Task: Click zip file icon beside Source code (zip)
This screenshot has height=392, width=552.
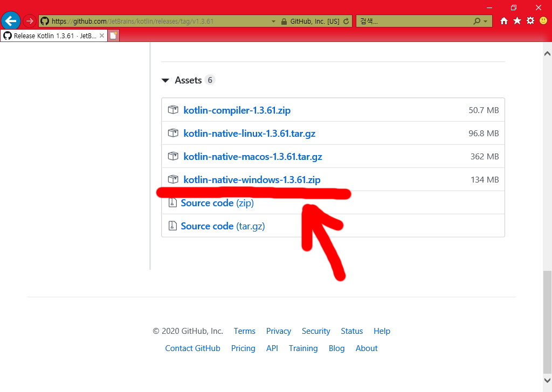Action: [x=172, y=202]
